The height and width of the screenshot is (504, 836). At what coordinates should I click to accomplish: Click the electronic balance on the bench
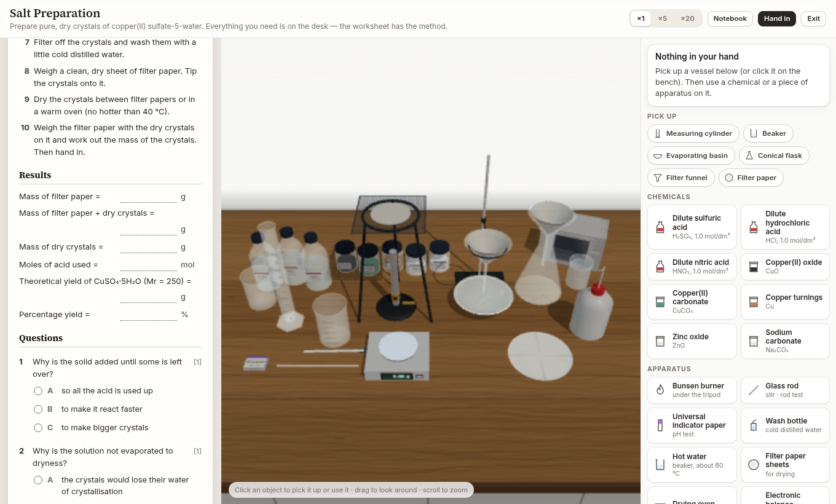point(398,356)
